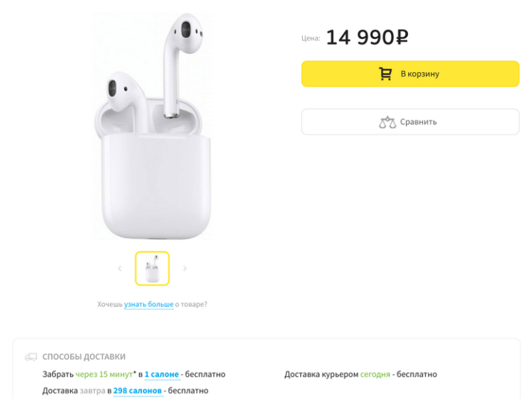This screenshot has height=399, width=532.
Task: Go to next product photo arrow
Action: 185,269
